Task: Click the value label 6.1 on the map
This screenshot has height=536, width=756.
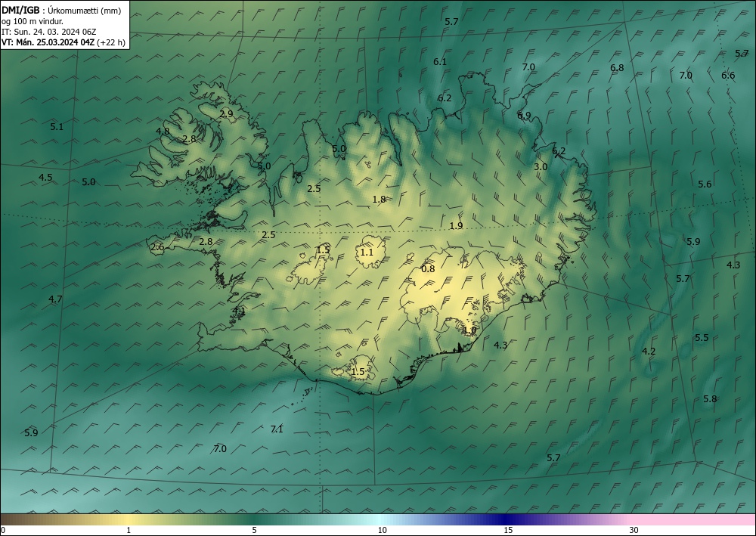Action: [x=440, y=62]
